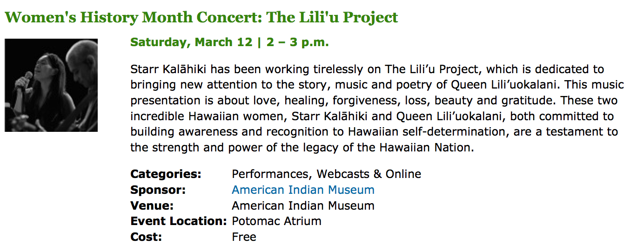
Task: Click the black American Indian Museum venue text
Action: tap(303, 205)
